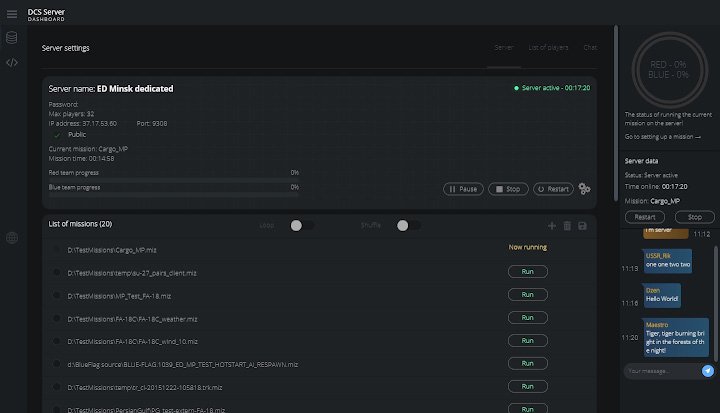This screenshot has width=720, height=413.
Task: Run the MP_Test_FA-18.miz mission
Action: [x=528, y=295]
